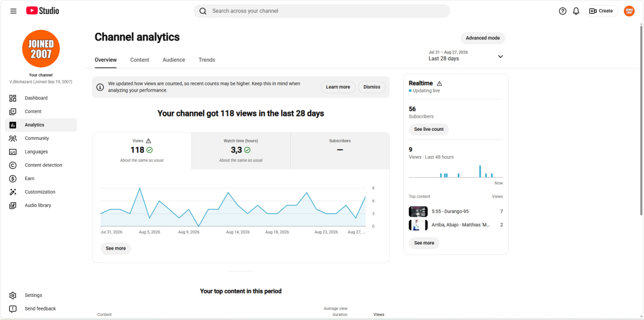Click See more under the views chart

pos(116,249)
